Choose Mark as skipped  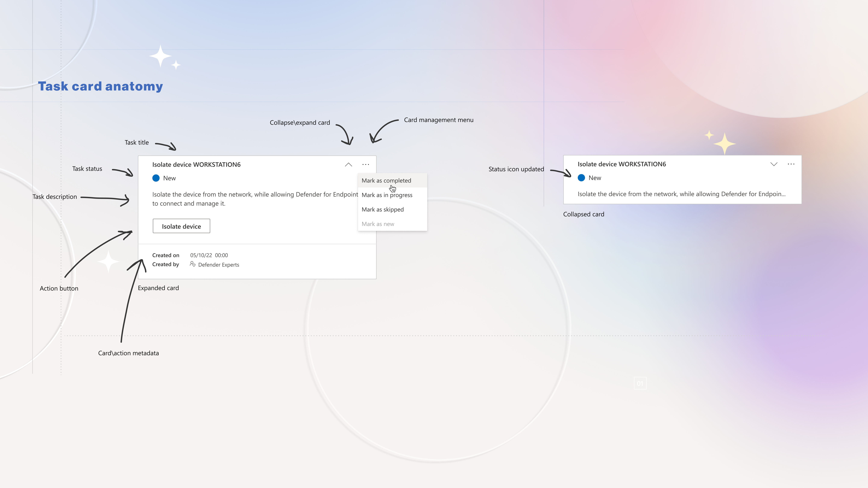pyautogui.click(x=393, y=210)
